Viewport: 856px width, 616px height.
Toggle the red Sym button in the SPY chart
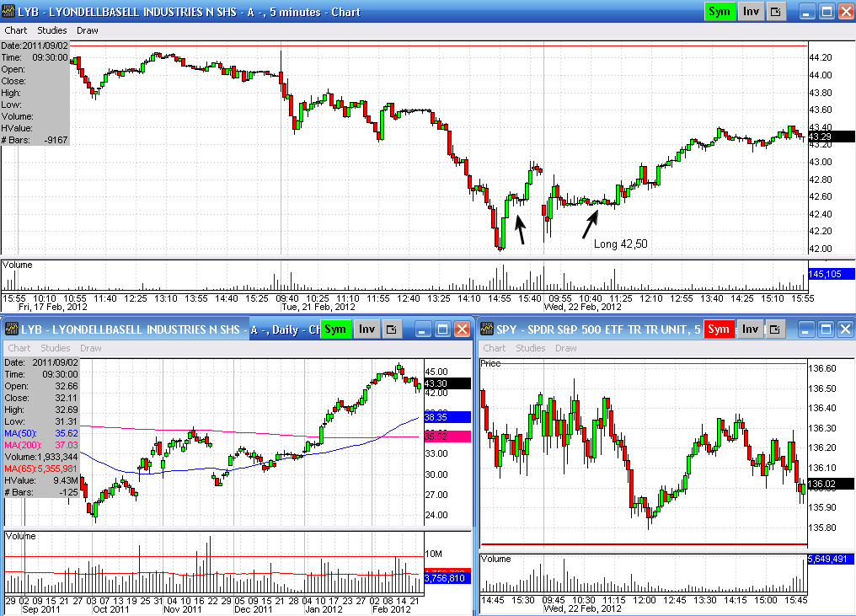pyautogui.click(x=719, y=329)
